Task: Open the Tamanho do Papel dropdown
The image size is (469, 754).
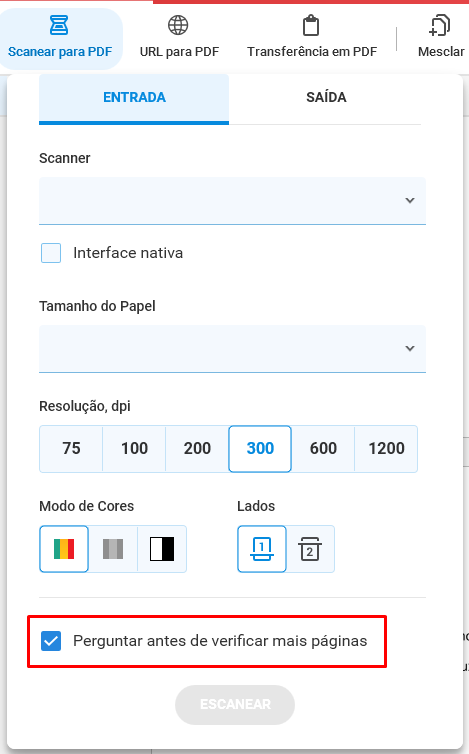Action: (x=232, y=349)
